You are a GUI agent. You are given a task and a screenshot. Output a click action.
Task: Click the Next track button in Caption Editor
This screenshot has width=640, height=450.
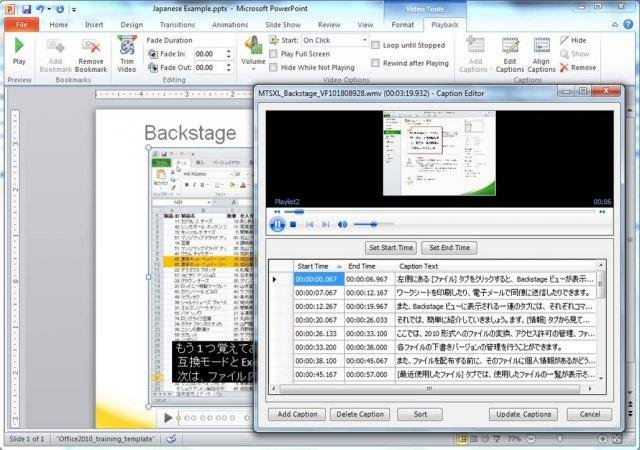[x=326, y=224]
